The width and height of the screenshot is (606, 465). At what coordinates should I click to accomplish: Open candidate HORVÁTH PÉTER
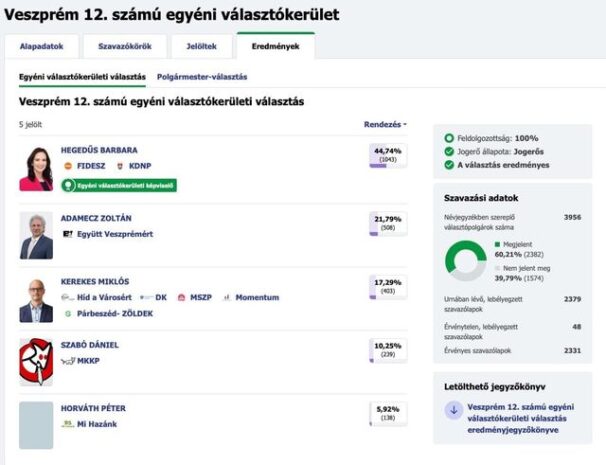pyautogui.click(x=93, y=408)
